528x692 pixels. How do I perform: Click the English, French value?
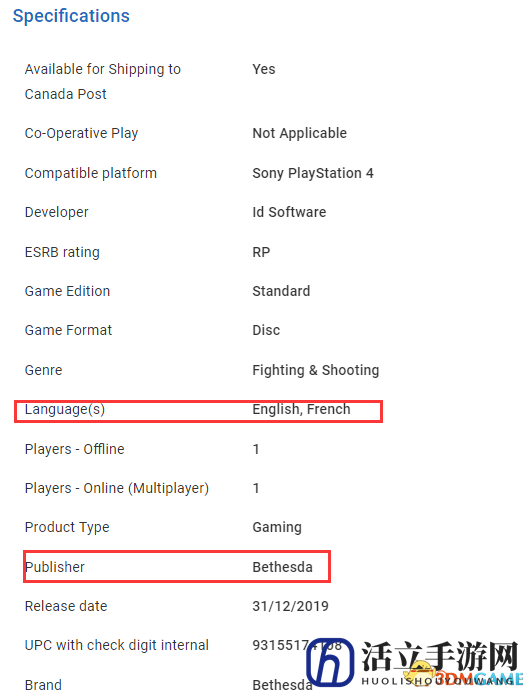[x=301, y=410]
